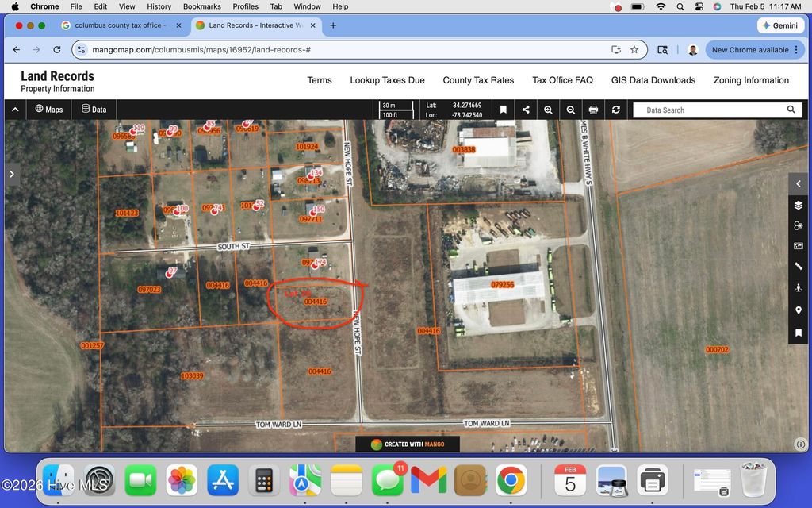Open the Layers panel icon
This screenshot has height=508, width=812.
pyautogui.click(x=799, y=205)
